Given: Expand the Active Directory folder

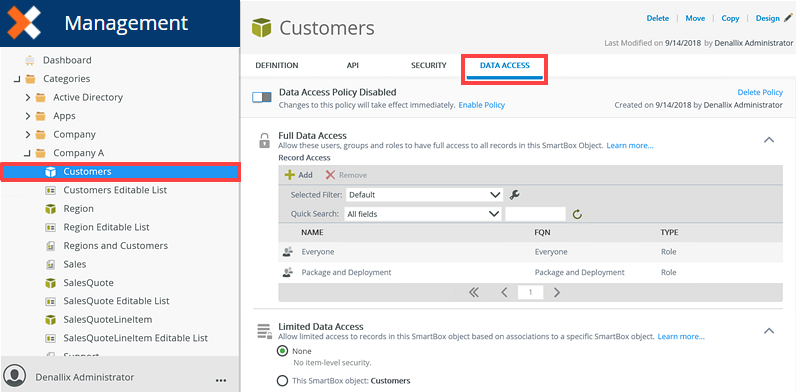Looking at the screenshot, I should pos(28,97).
